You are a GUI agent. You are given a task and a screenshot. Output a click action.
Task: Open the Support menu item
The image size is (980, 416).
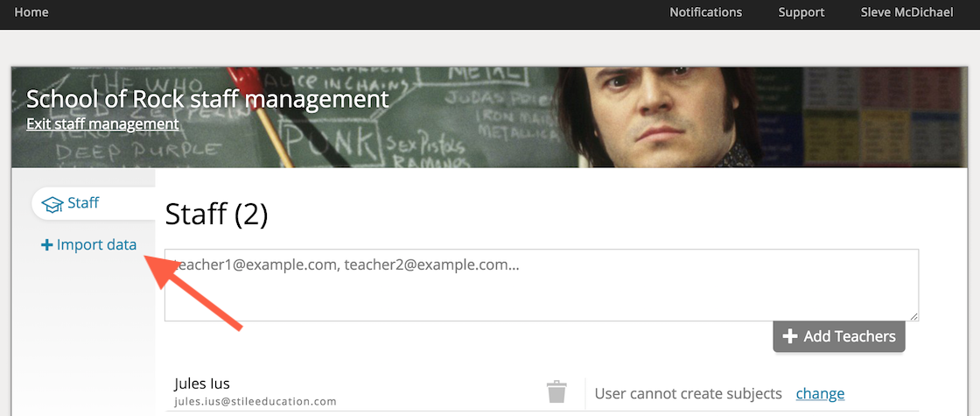tap(801, 12)
